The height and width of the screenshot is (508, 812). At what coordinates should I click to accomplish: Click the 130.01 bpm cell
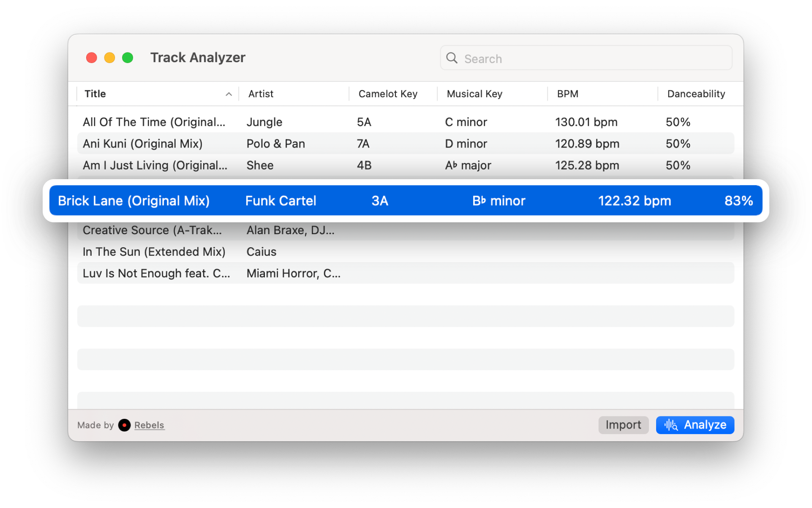point(586,122)
